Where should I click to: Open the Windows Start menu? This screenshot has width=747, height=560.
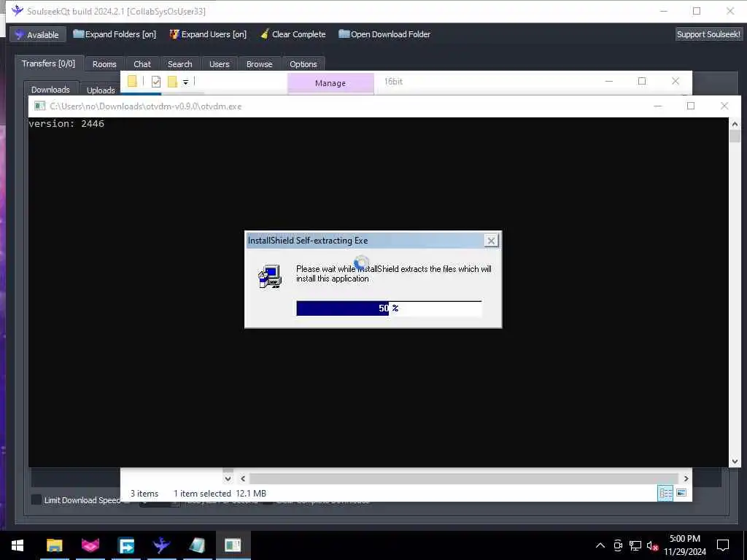[18, 545]
